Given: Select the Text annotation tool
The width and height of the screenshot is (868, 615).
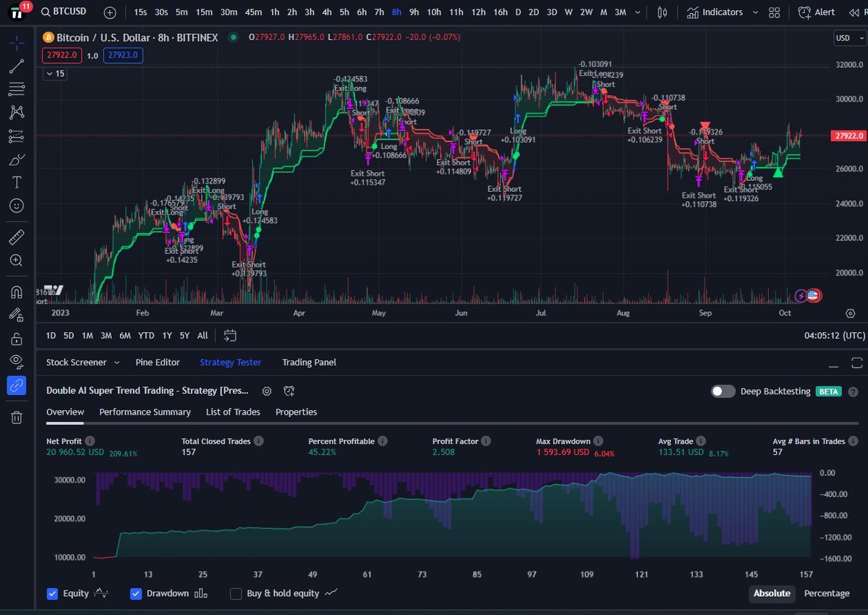Looking at the screenshot, I should [x=17, y=182].
